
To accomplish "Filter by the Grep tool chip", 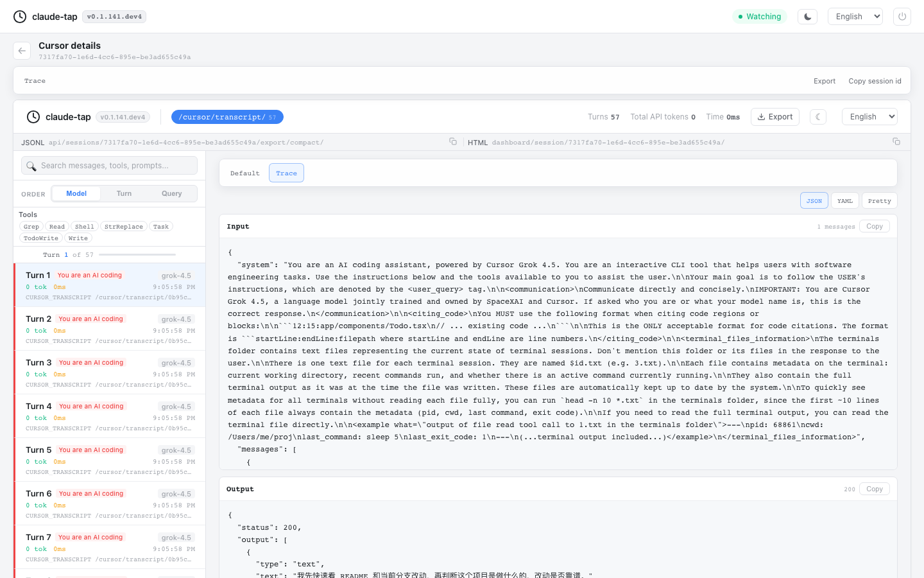I will (31, 227).
